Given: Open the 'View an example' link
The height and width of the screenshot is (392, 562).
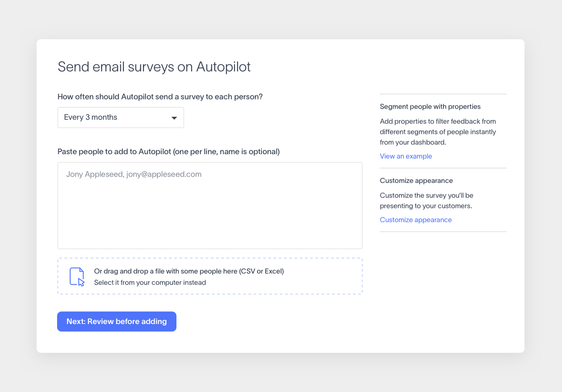Looking at the screenshot, I should (406, 156).
